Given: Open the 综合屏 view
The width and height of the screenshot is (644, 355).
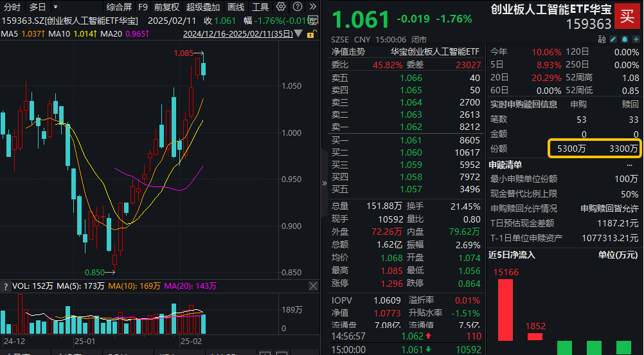Looking at the screenshot, I should [x=119, y=7].
